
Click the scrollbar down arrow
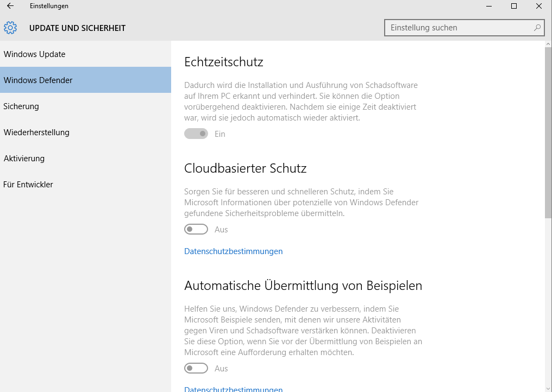point(548,389)
